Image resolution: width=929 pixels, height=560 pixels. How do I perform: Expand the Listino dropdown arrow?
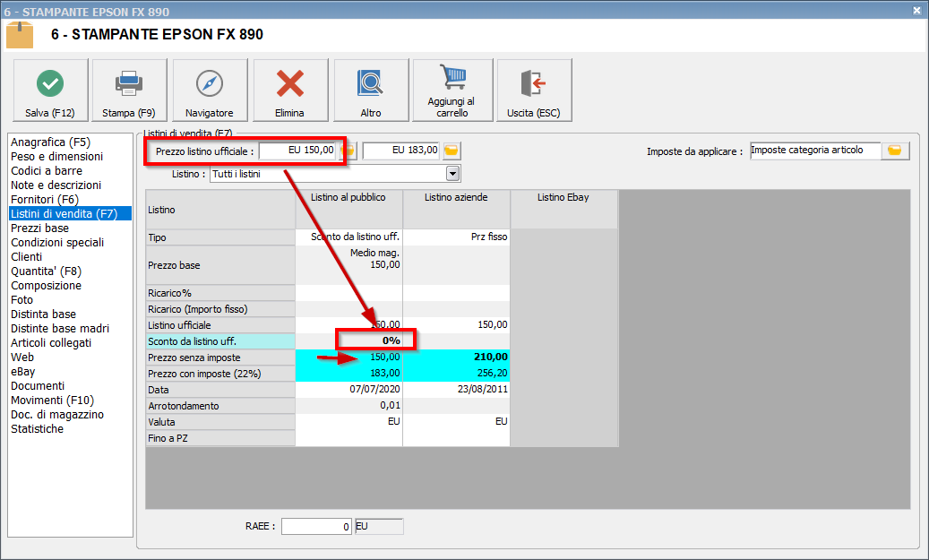pos(452,174)
